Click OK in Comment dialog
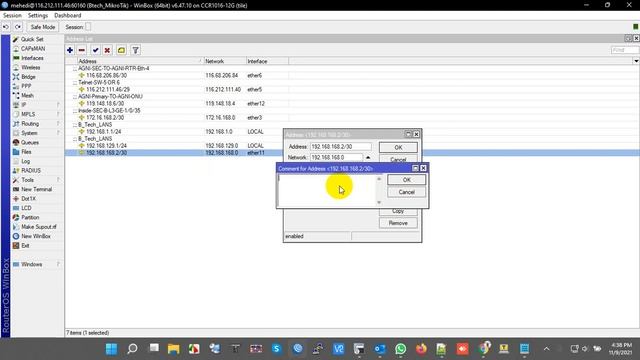The height and width of the screenshot is (360, 640). 407,180
